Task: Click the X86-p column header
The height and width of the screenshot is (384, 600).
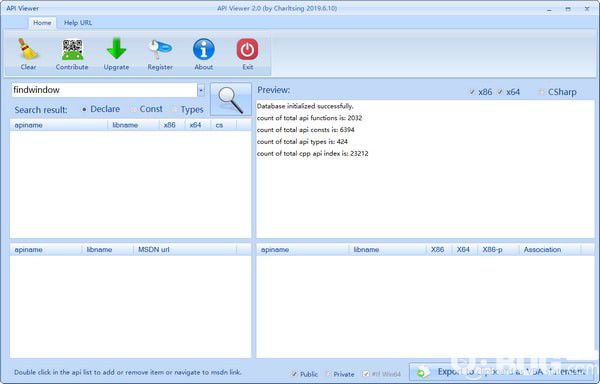Action: tap(498, 250)
